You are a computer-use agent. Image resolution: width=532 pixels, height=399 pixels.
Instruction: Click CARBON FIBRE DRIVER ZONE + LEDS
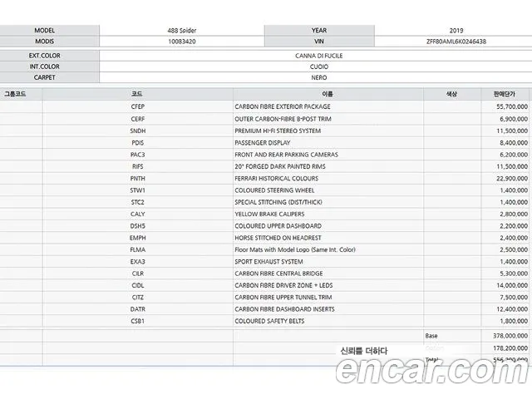tap(283, 285)
